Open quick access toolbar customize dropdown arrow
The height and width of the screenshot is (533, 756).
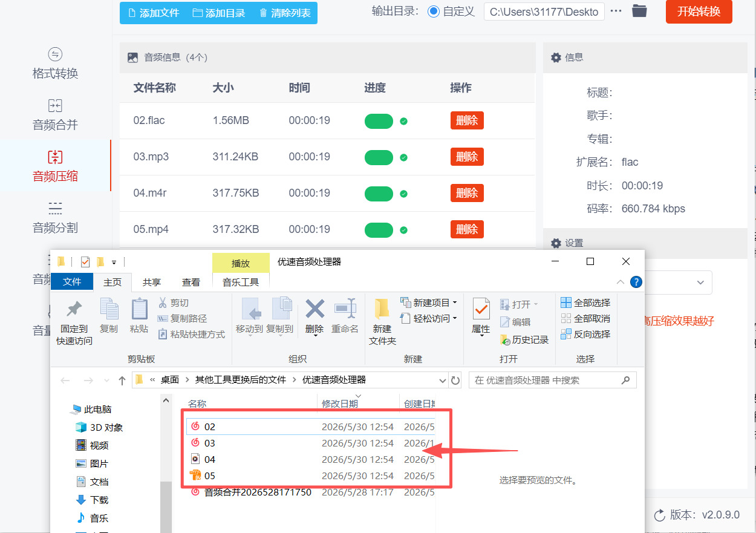click(114, 263)
